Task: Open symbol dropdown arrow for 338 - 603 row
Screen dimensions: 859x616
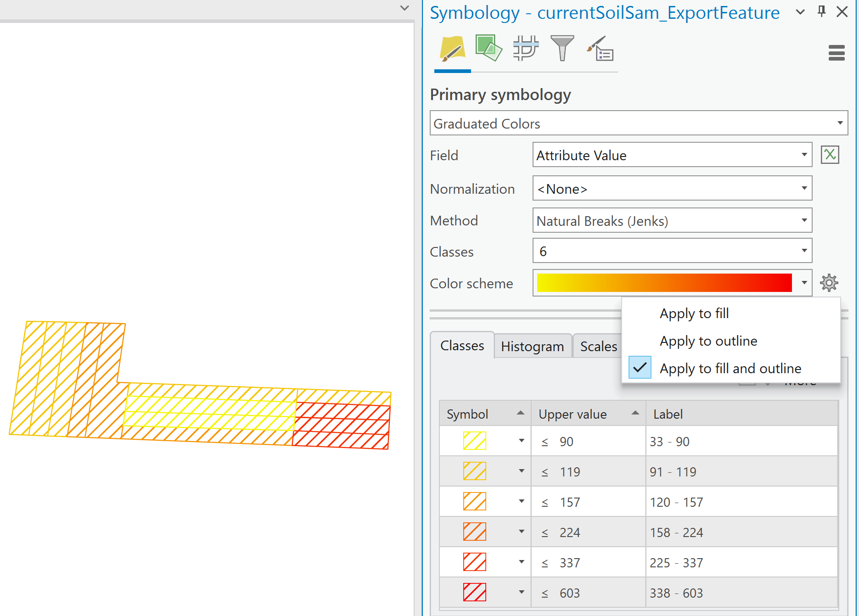Action: tap(522, 592)
